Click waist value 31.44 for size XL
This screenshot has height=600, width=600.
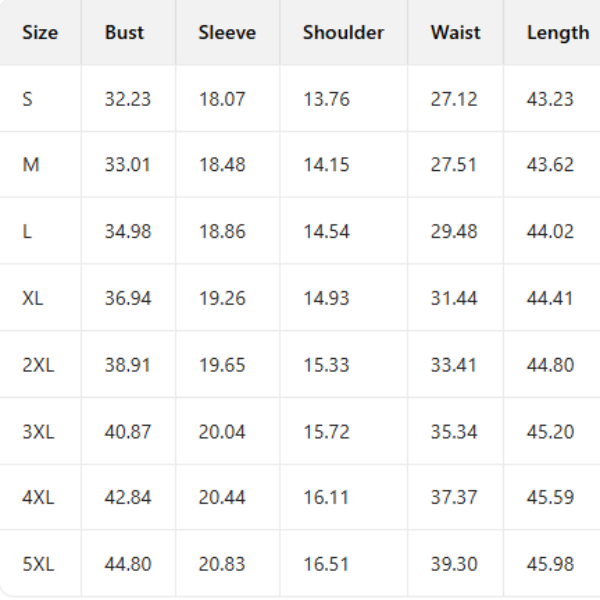pyautogui.click(x=454, y=298)
